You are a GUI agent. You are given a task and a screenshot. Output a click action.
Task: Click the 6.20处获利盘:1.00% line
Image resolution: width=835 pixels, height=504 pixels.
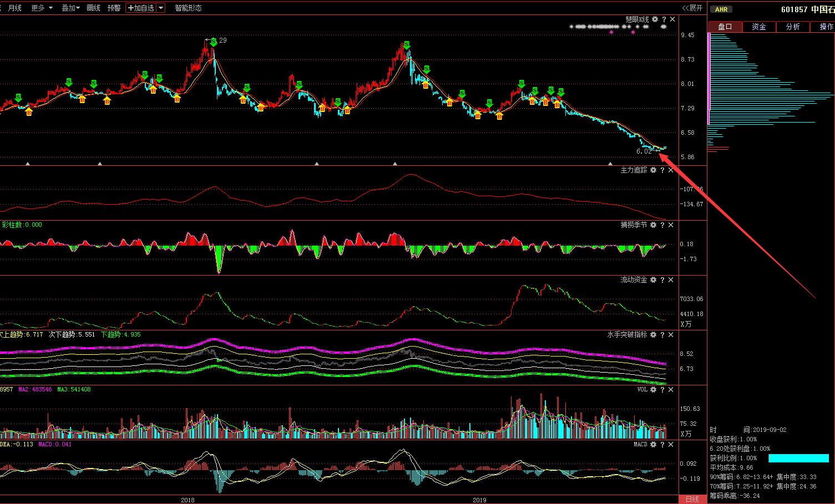coord(740,449)
